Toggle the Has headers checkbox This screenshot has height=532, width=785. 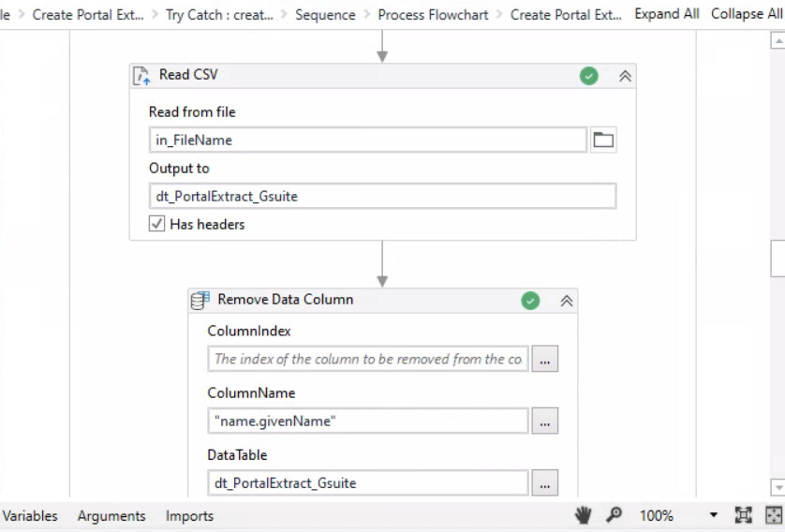click(157, 224)
